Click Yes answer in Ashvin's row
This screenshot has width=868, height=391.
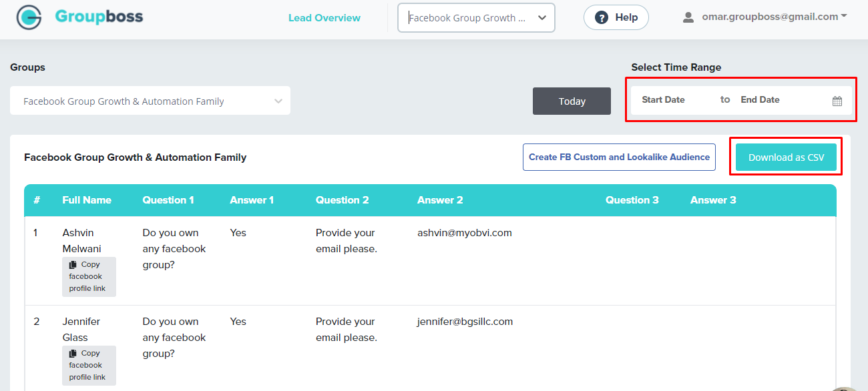(x=238, y=233)
